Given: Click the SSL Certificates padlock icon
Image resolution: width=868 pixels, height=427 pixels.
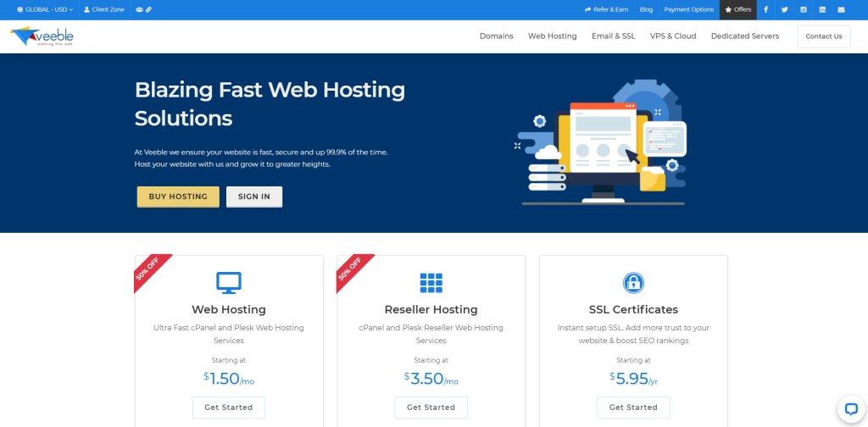Looking at the screenshot, I should tap(633, 283).
